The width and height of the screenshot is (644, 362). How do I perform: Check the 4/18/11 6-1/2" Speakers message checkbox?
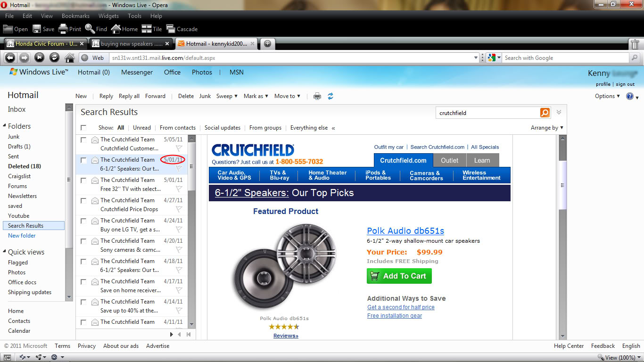pyautogui.click(x=83, y=261)
